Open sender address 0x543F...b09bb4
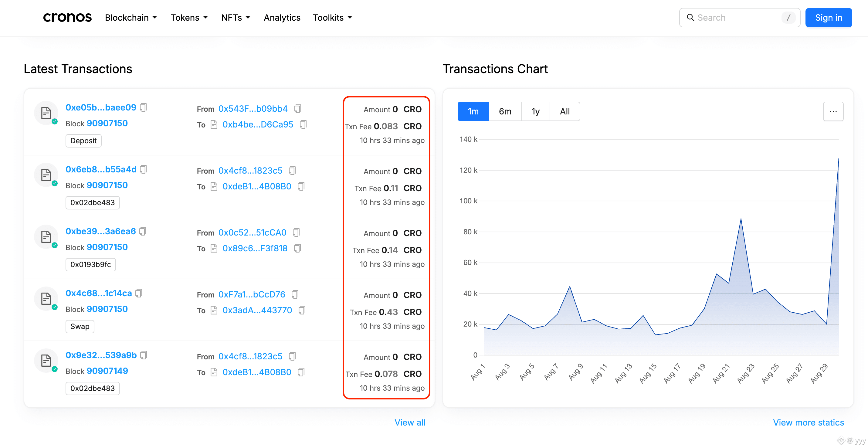This screenshot has height=448, width=868. [x=253, y=109]
